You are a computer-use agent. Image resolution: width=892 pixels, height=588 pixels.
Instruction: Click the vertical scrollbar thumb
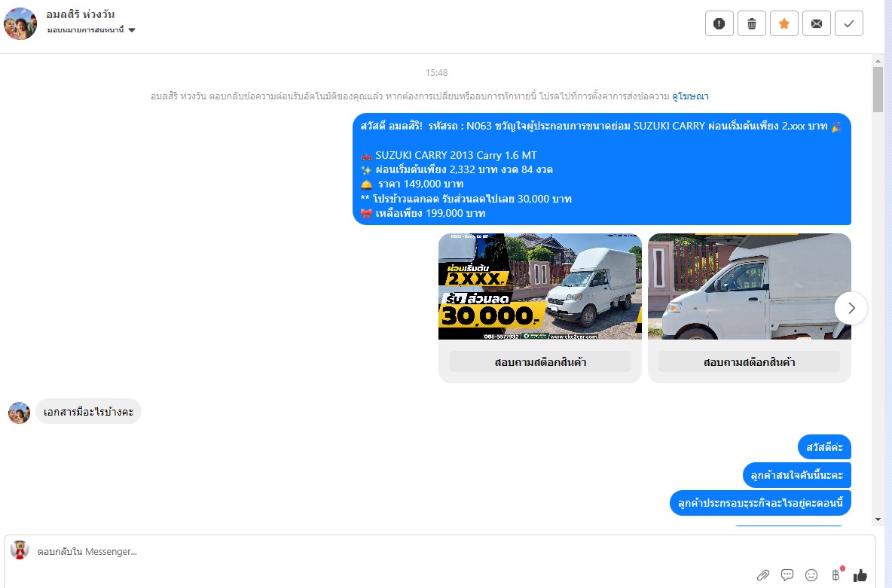click(x=878, y=90)
